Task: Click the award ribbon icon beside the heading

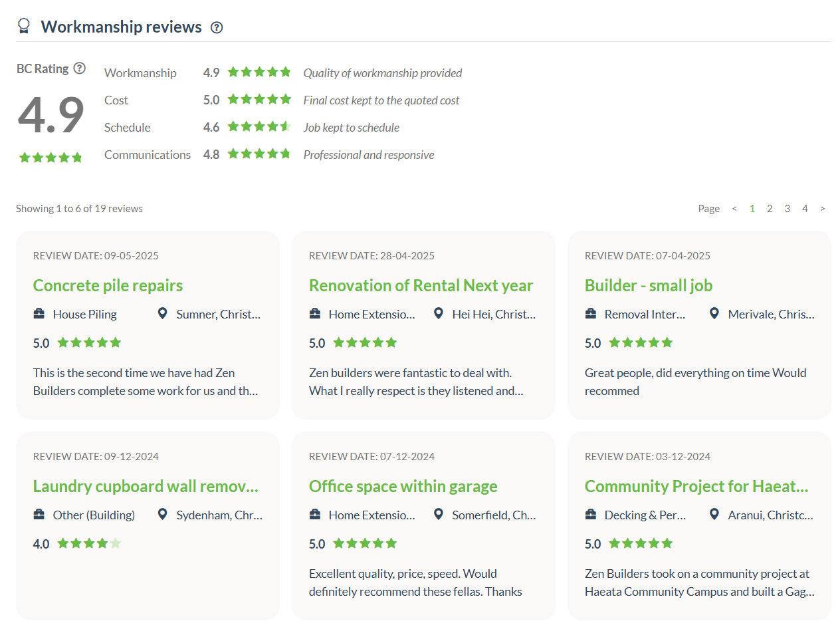Action: pyautogui.click(x=24, y=27)
